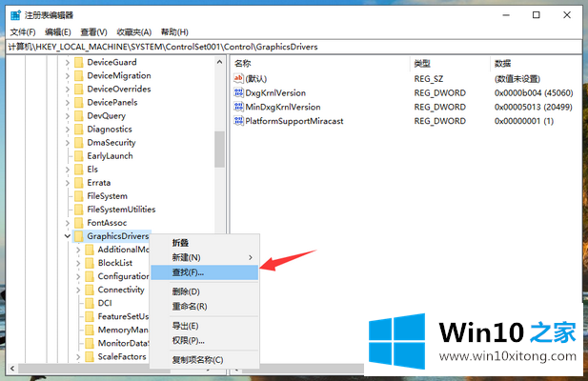The height and width of the screenshot is (381, 588).
Task: Expand the BlockList subkey
Action: coord(78,263)
